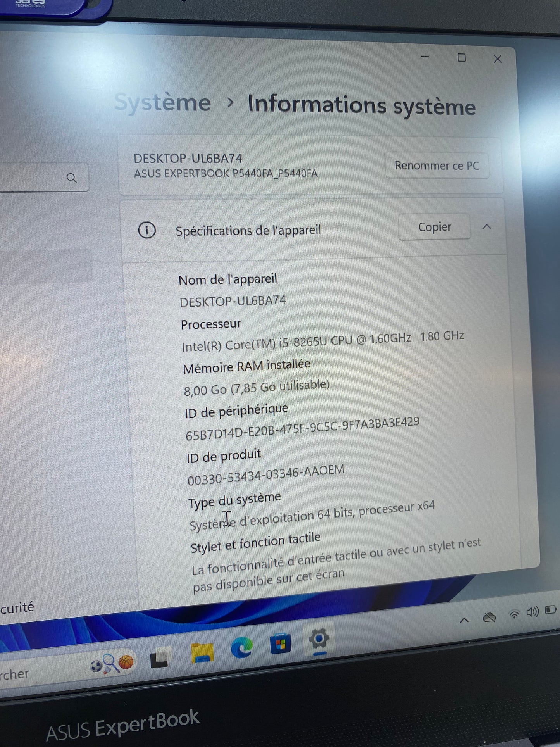Screen dimensions: 560x747
Task: Click the magnifier icon in Settings search
Action: [x=72, y=178]
